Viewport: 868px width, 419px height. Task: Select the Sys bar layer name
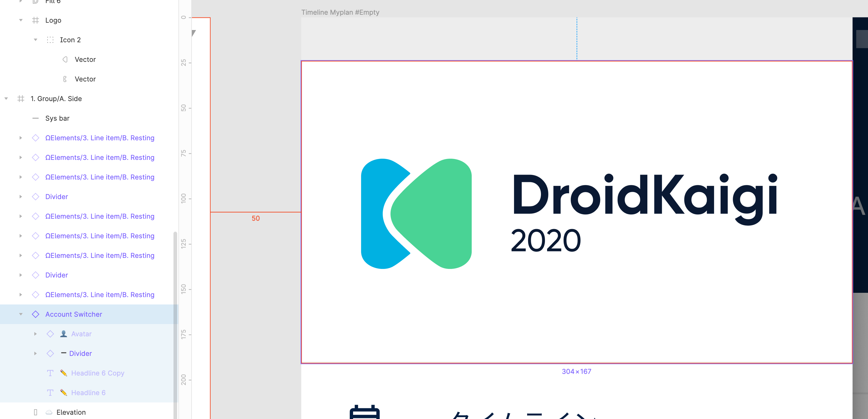[x=57, y=118]
